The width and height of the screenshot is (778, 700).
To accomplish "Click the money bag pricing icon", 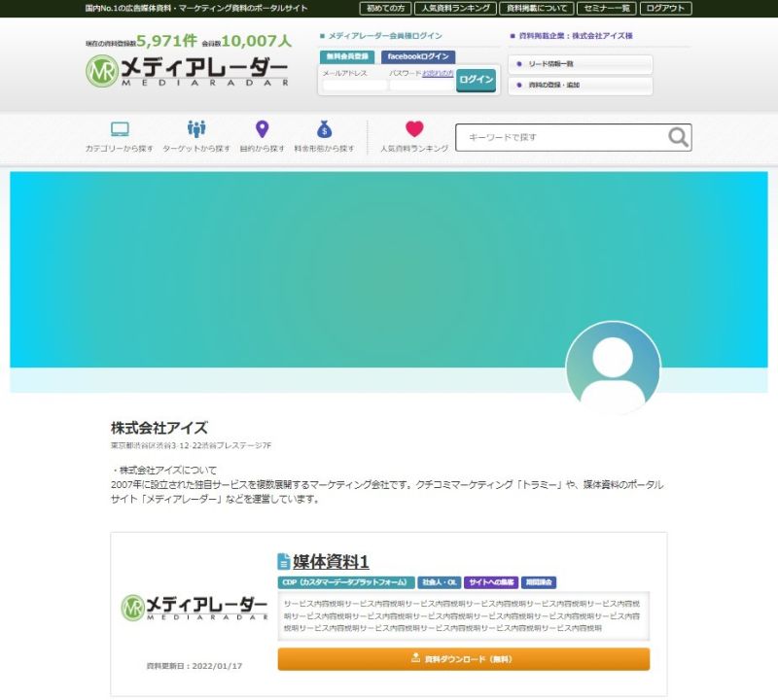I will point(324,129).
